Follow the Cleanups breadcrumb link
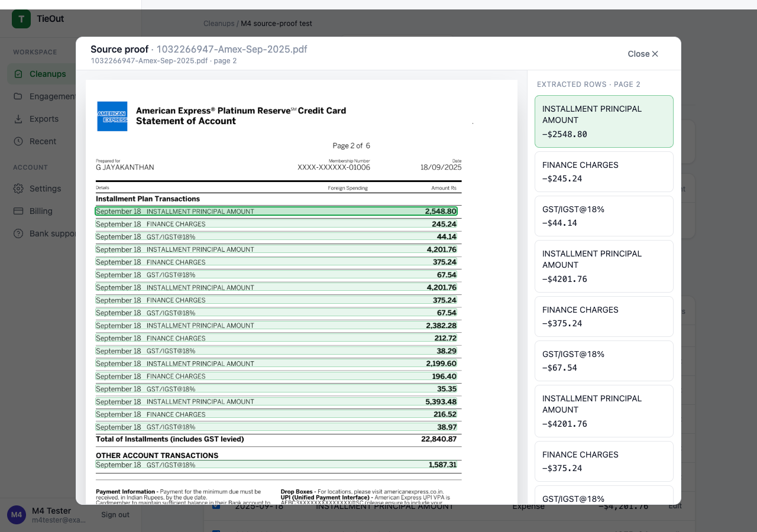Image resolution: width=757 pixels, height=532 pixels. 219,24
